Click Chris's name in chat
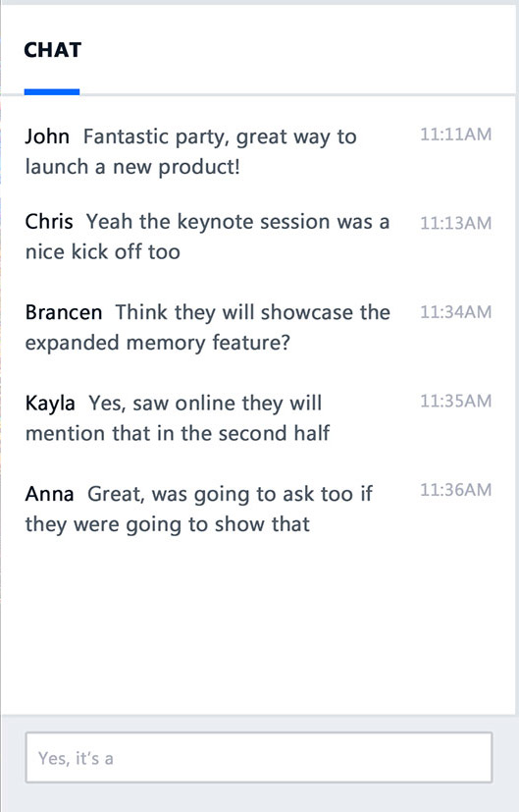Image resolution: width=519 pixels, height=812 pixels. coord(49,222)
